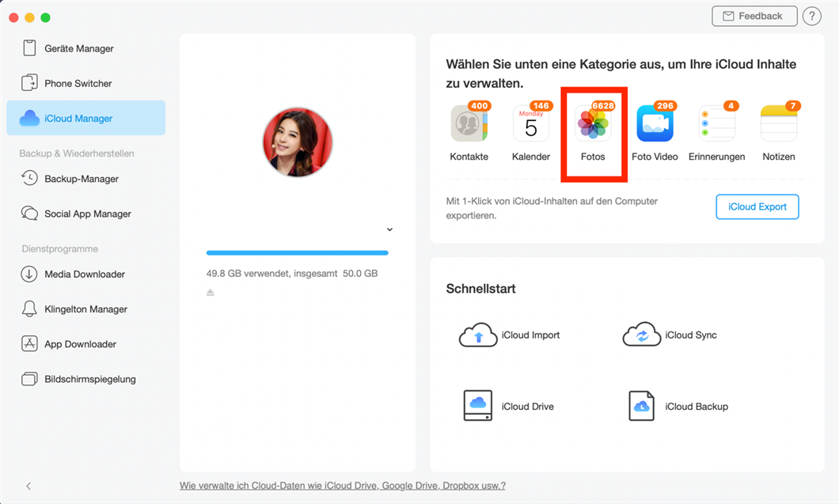Viewport: 839px width, 504px height.
Task: Click the red close window button
Action: (14, 17)
